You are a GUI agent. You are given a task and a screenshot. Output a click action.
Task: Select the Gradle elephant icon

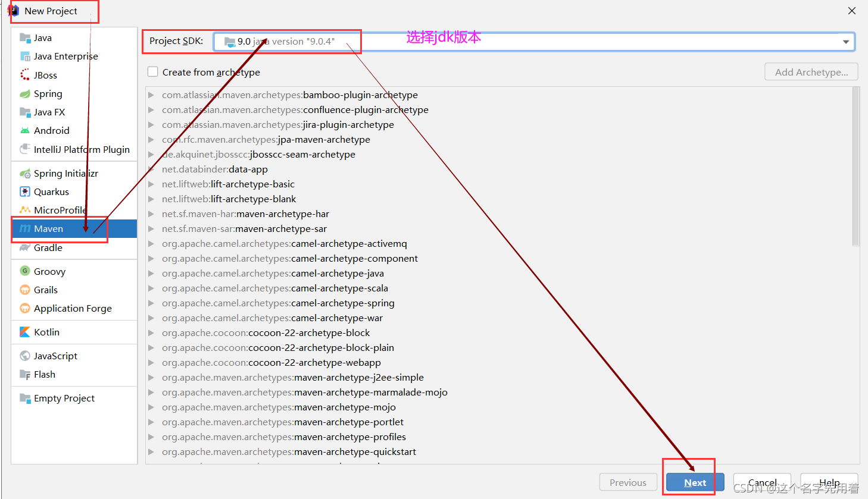click(x=25, y=247)
